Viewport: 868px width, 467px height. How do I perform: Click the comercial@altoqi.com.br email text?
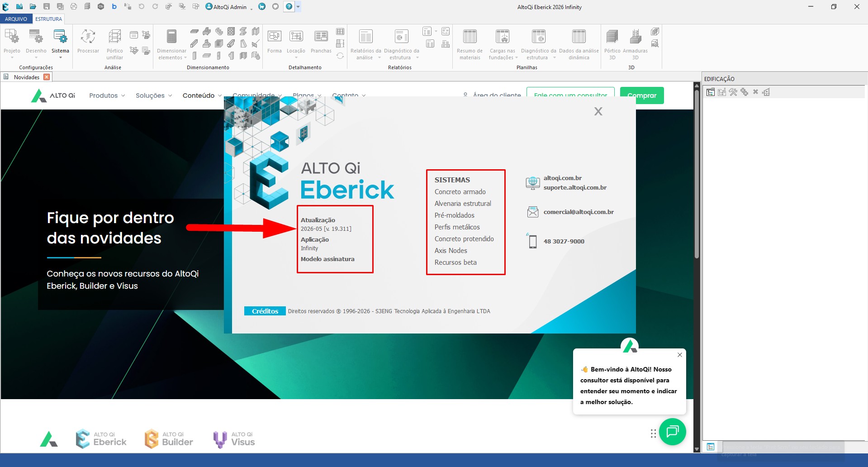(579, 212)
